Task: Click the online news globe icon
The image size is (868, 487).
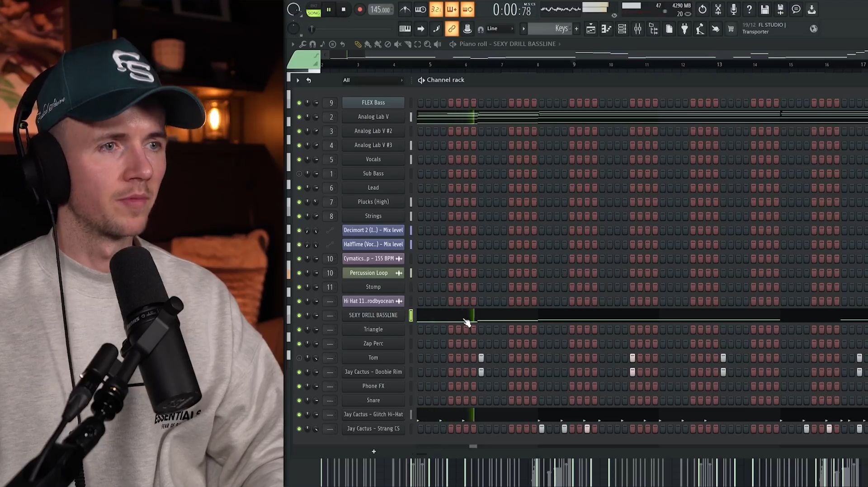Action: tap(814, 29)
